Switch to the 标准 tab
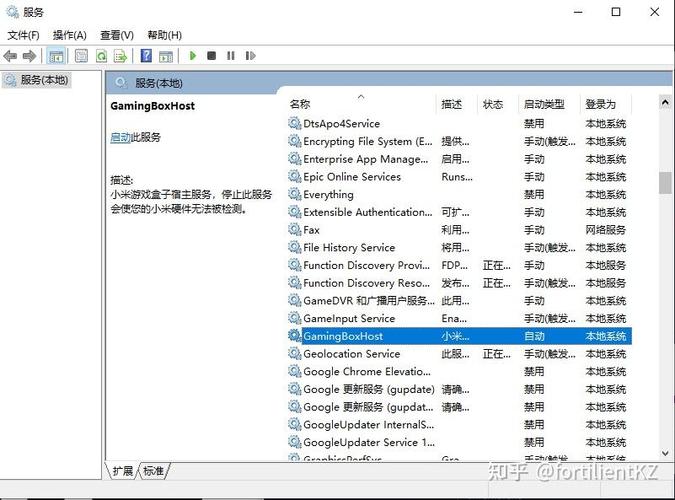The image size is (675, 500). coord(153,471)
